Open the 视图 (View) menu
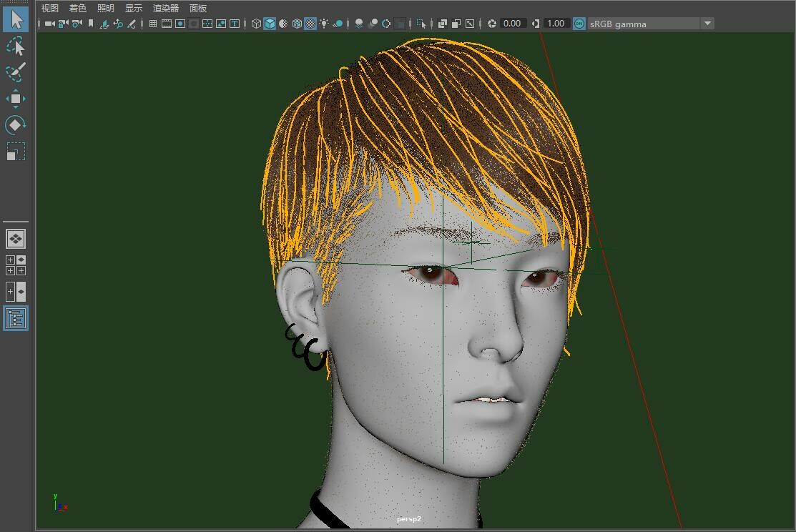 click(x=50, y=8)
